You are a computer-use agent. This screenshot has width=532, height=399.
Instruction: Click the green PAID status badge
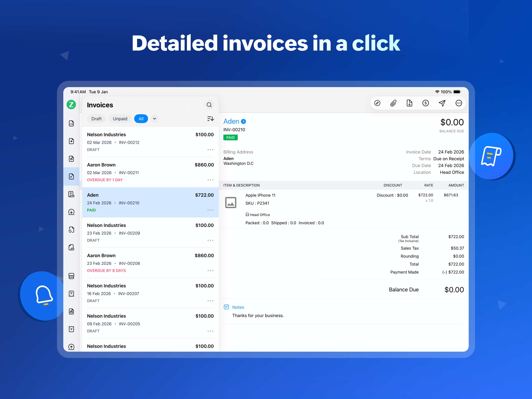tap(230, 137)
